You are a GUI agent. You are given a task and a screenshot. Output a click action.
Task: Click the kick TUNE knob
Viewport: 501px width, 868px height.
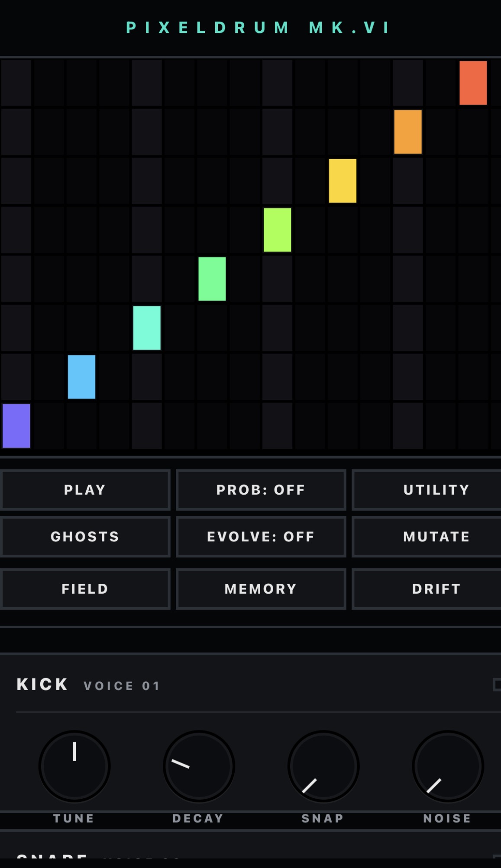74,766
